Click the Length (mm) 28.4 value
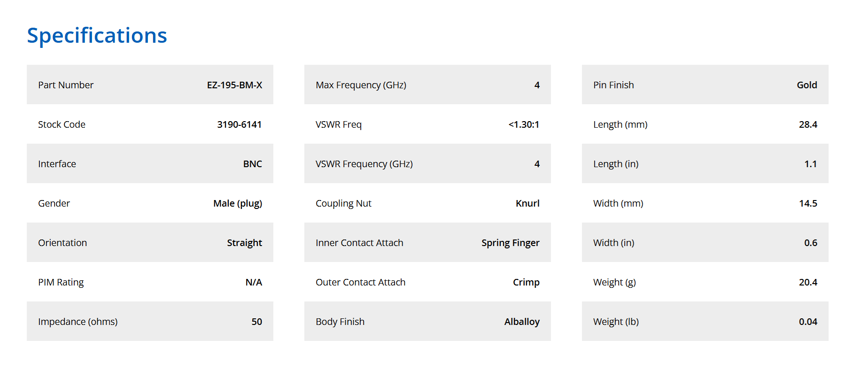Image resolution: width=868 pixels, height=378 pixels. click(808, 124)
